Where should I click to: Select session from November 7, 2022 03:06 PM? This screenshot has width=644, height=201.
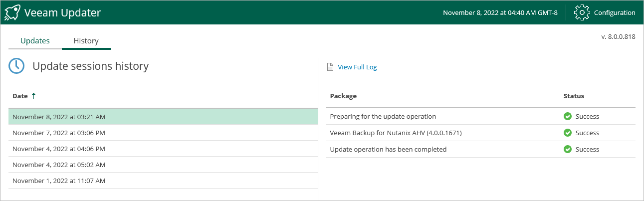coord(59,133)
